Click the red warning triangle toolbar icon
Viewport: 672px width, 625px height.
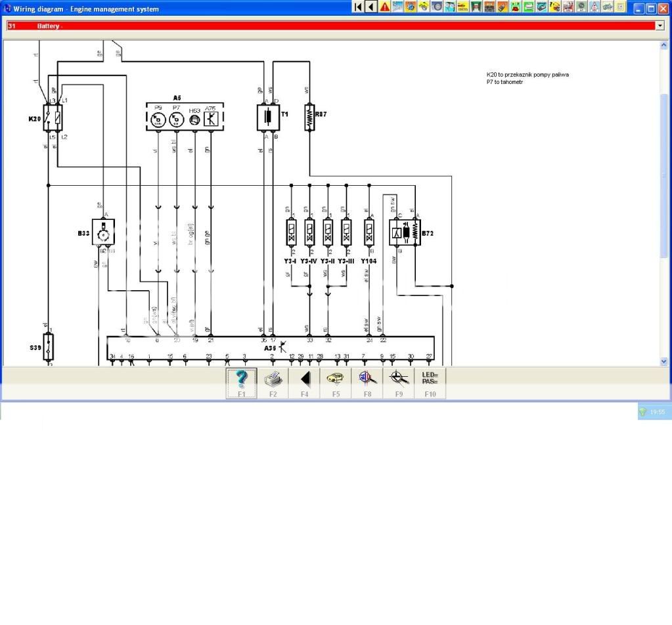point(384,7)
